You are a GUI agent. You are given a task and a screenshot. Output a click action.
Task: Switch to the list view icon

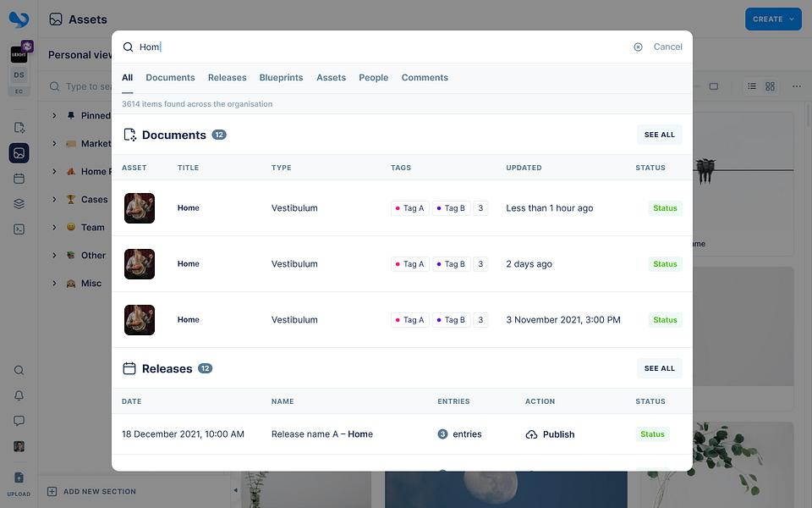pos(752,86)
